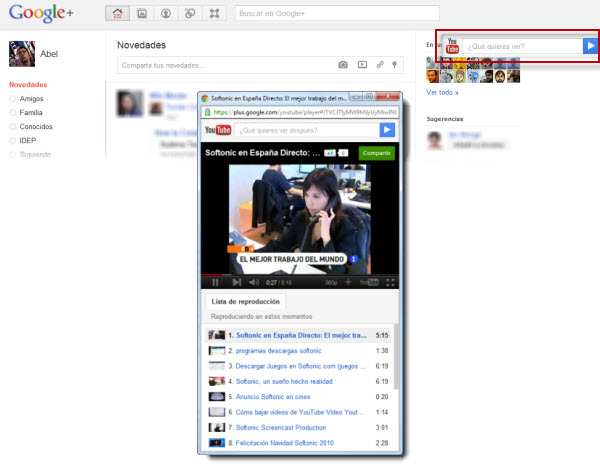Mute the video with the speaker icon
Screen dimensions: 600x472
[x=254, y=283]
